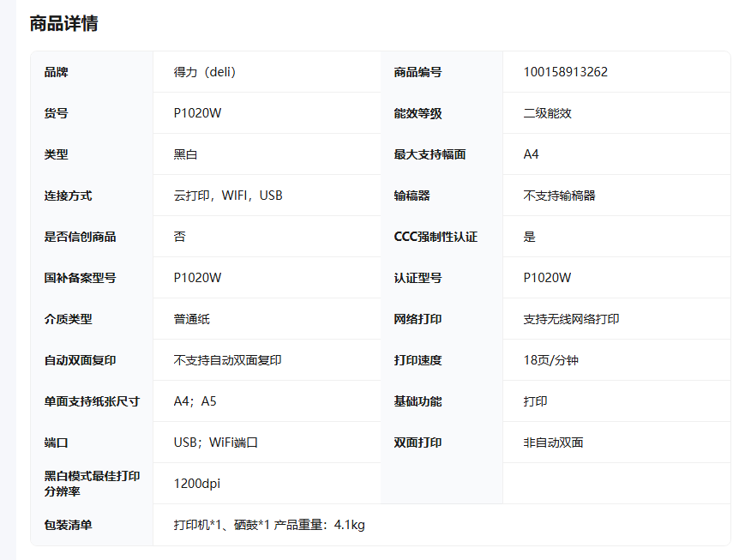Select the 输稿器 label
Viewport: 745px width, 560px height.
coord(412,196)
